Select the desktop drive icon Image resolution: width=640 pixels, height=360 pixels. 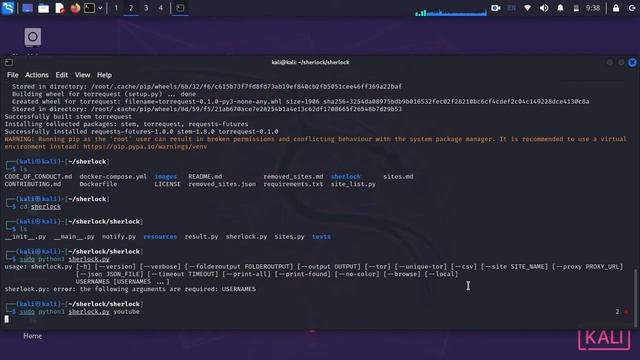(33, 37)
